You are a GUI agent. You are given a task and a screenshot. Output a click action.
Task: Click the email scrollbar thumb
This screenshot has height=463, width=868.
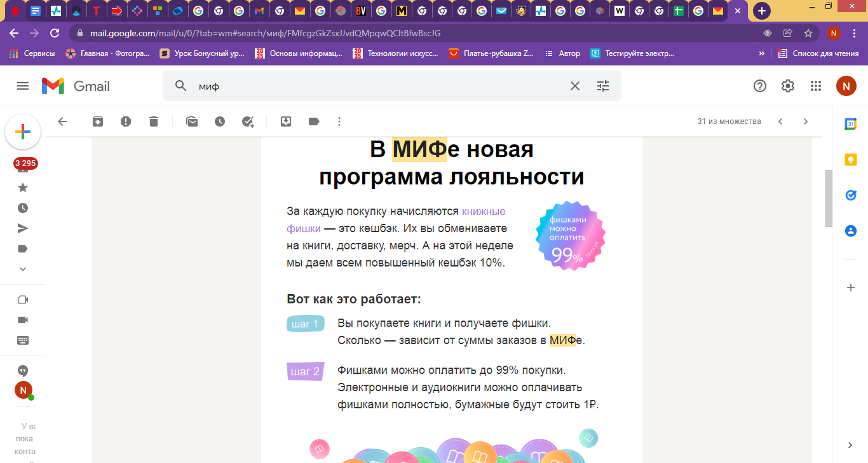828,198
